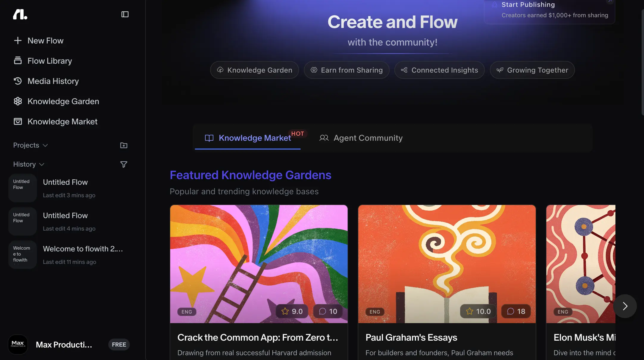644x360 pixels.
Task: Click the Earn from Sharing pill button
Action: pyautogui.click(x=347, y=70)
